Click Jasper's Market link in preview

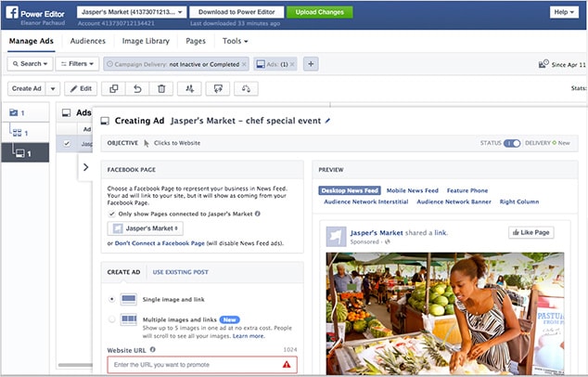tap(377, 232)
